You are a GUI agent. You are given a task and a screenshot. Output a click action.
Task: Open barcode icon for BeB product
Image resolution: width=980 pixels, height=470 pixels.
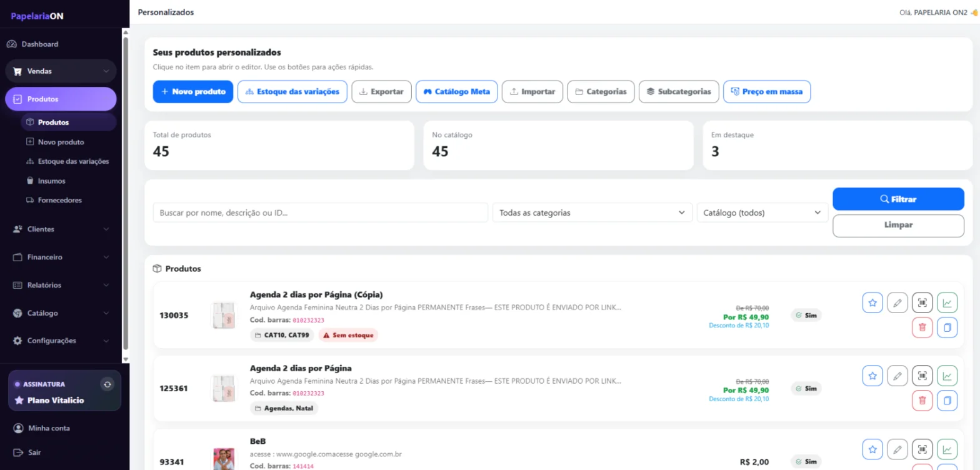(x=922, y=449)
